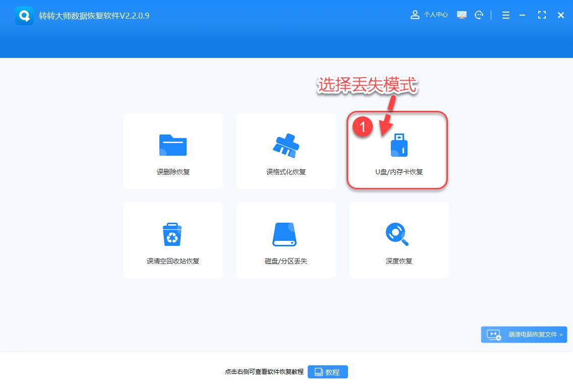Open 崩溃电脑恢复文件 recovery option
The width and height of the screenshot is (573, 392).
(x=524, y=334)
